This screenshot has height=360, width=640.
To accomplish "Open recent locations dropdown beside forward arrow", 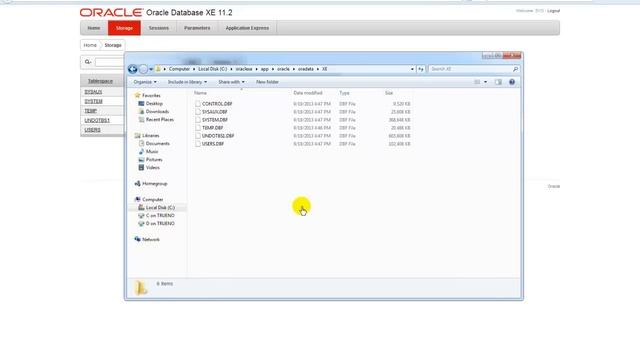I will pyautogui.click(x=151, y=69).
